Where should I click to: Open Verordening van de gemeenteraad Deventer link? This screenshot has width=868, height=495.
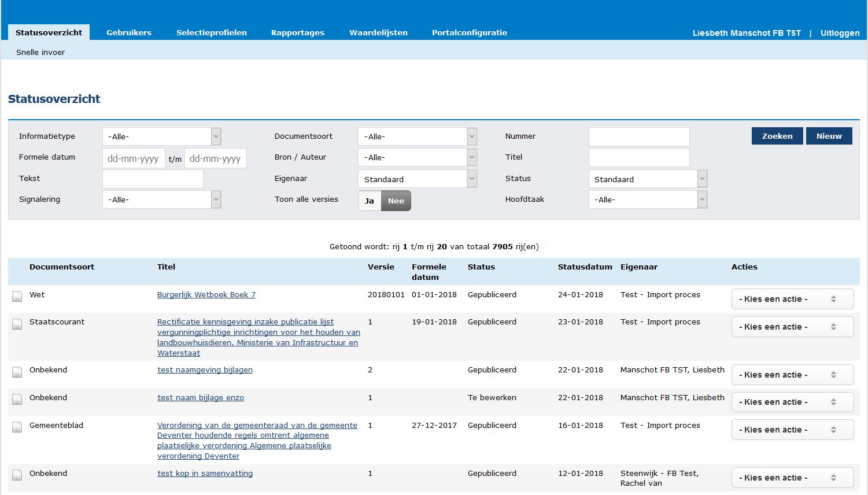257,441
